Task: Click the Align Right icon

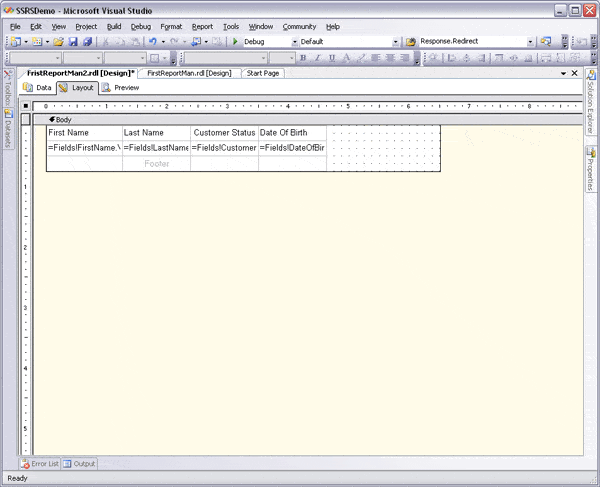Action: 404,58
